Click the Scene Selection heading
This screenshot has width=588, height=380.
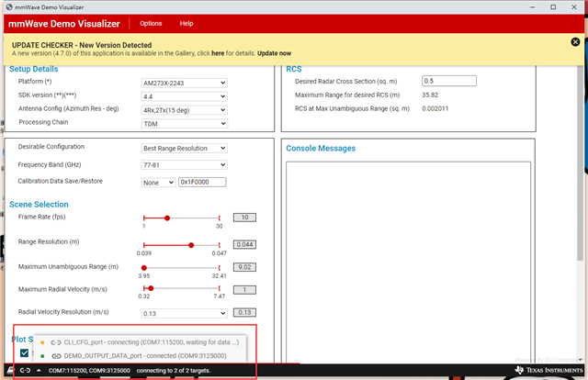tap(39, 205)
